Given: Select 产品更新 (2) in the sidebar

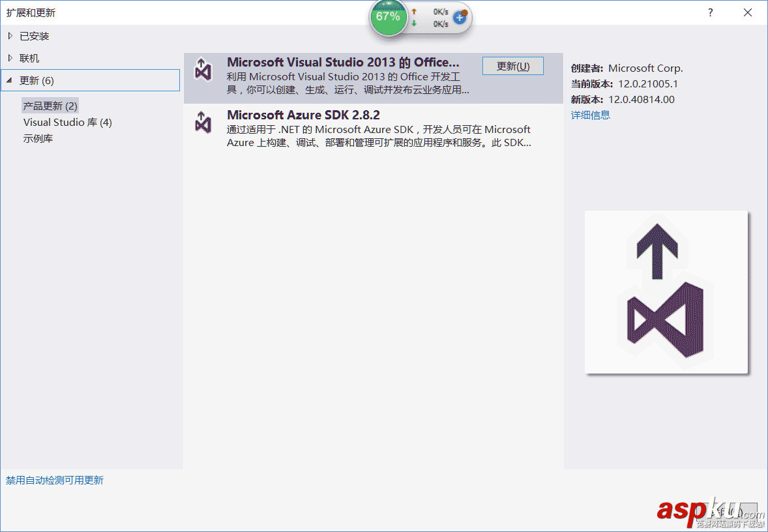Looking at the screenshot, I should pos(50,105).
